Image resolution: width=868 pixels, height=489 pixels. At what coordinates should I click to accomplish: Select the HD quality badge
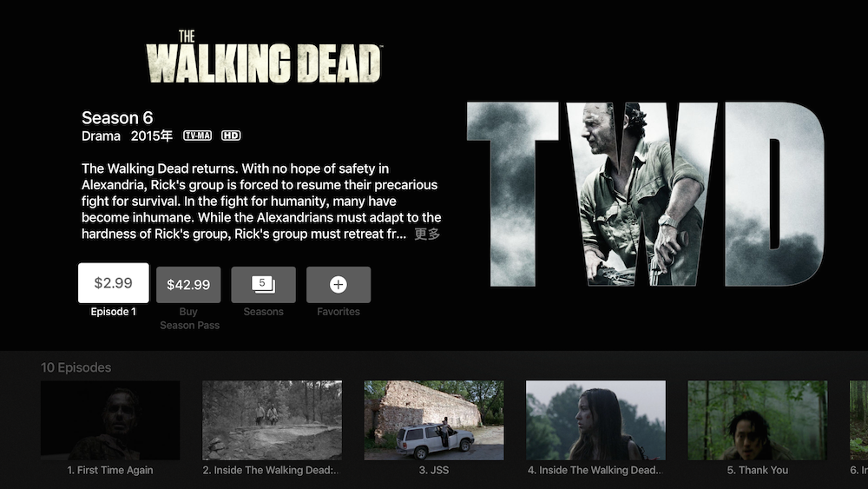(231, 135)
